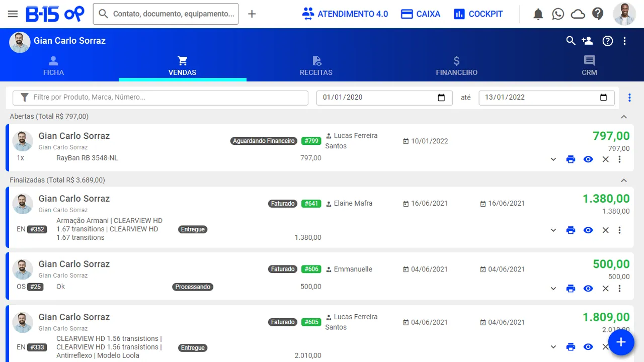Open the FICHA tab

53,65
